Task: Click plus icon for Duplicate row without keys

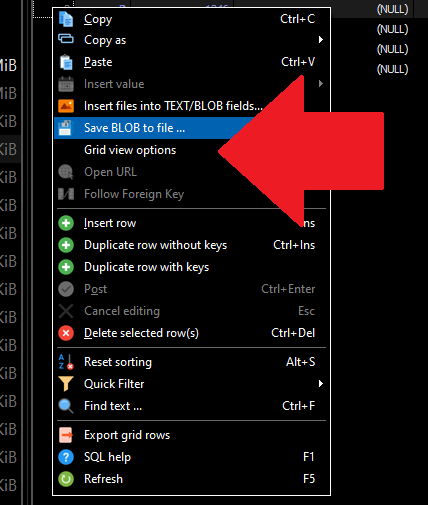Action: [66, 245]
